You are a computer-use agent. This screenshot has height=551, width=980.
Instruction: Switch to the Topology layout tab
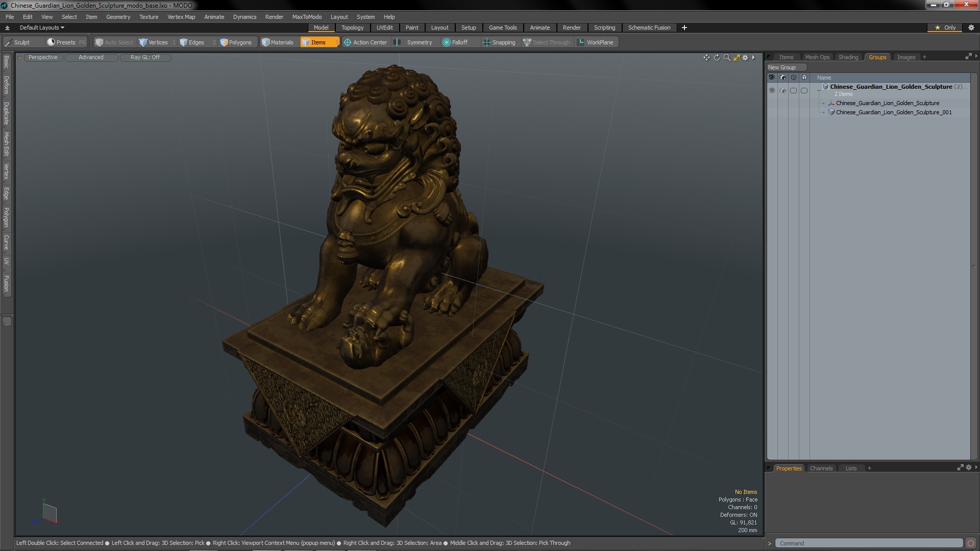tap(352, 28)
